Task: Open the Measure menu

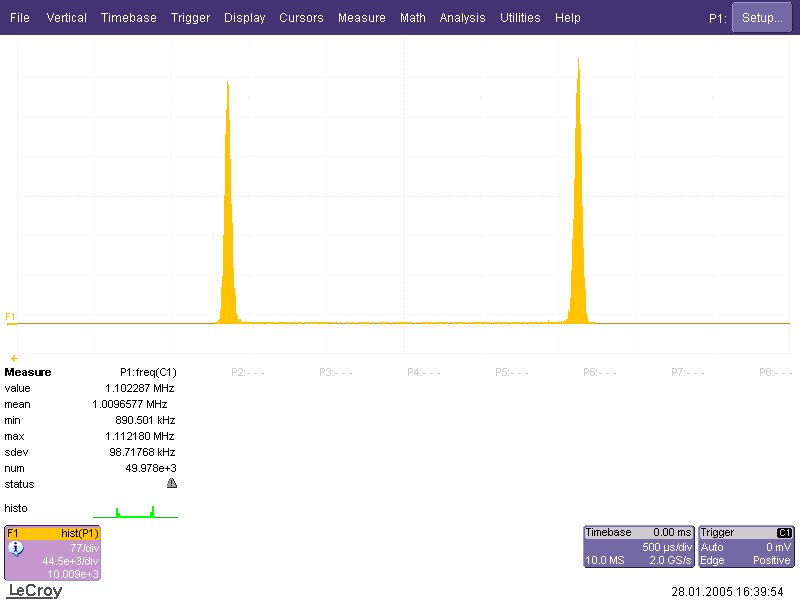Action: (x=361, y=18)
